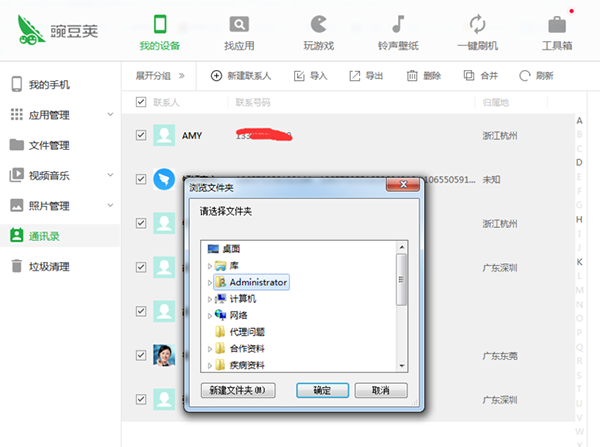Viewport: 600px width, 447px height.
Task: Click the 豌豆荚 pea pod logo
Action: tap(57, 30)
